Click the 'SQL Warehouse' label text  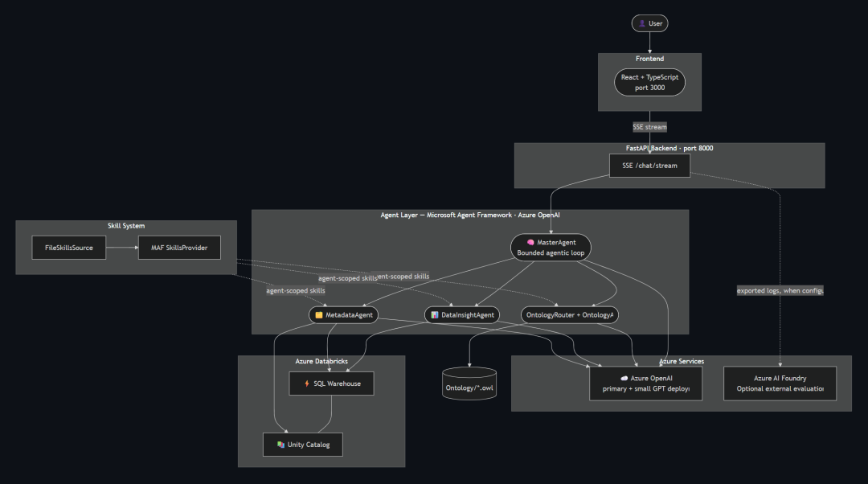pyautogui.click(x=337, y=384)
